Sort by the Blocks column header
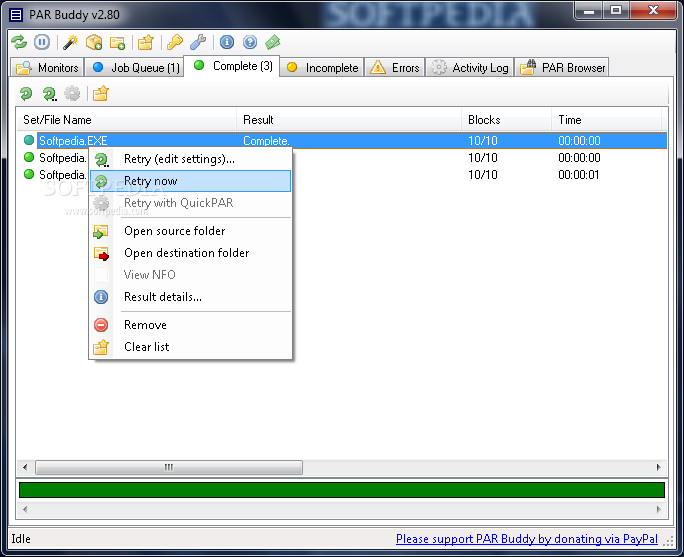684x557 pixels. (x=506, y=120)
